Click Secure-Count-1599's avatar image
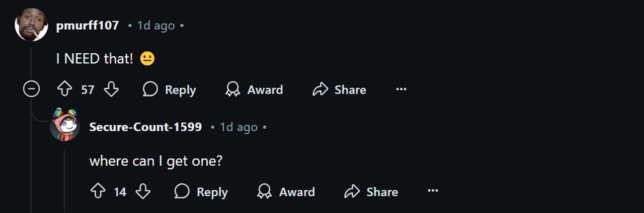The image size is (644, 213). tap(65, 125)
